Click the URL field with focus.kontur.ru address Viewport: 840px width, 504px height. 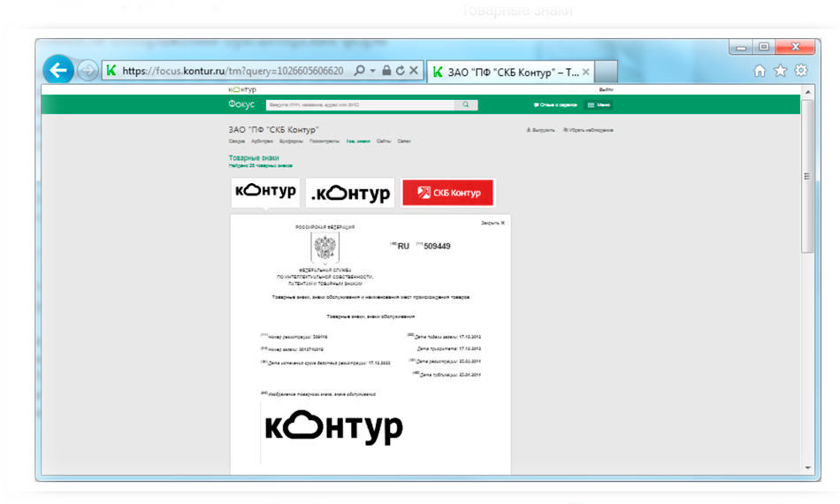point(233,70)
